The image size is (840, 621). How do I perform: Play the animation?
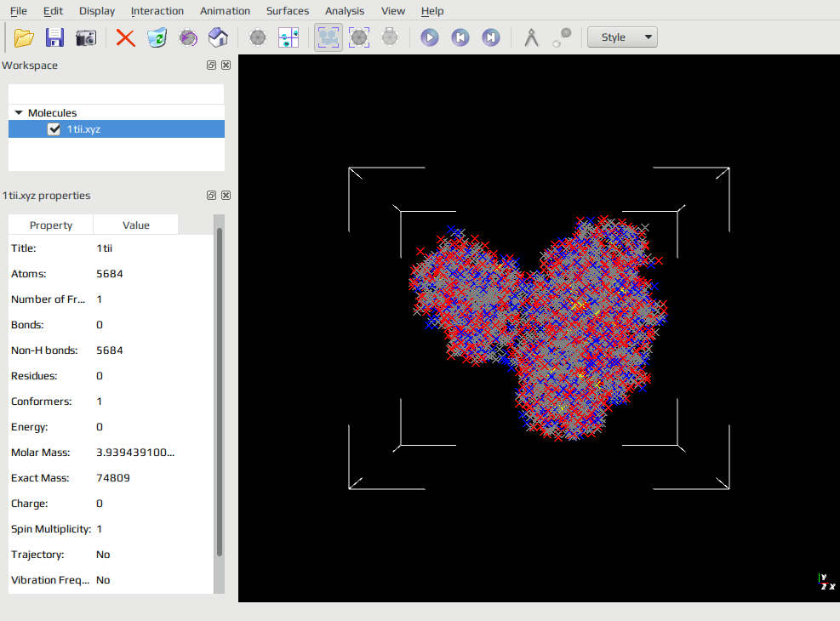430,37
